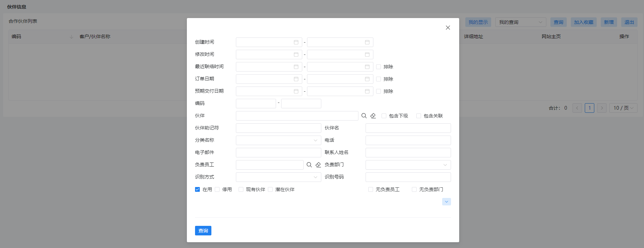Screen dimensions: 644x248
Task: Click the 新增 button
Action: [x=609, y=22]
